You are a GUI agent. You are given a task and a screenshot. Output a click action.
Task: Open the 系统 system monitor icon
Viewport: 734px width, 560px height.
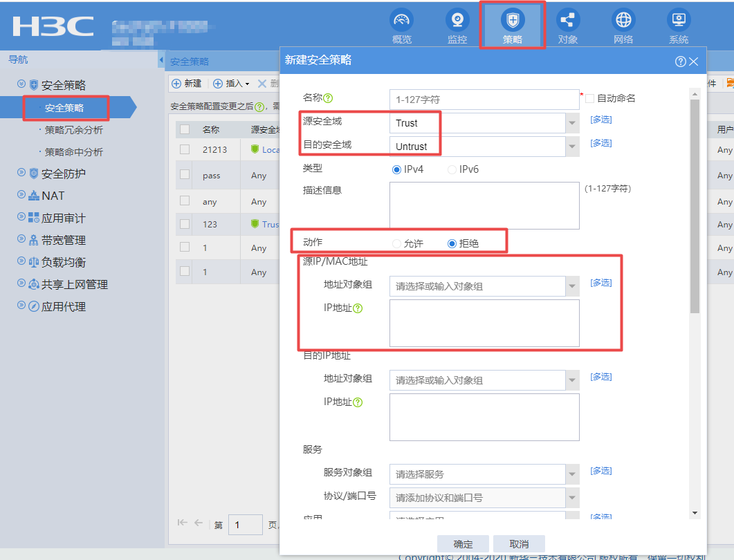point(678,20)
